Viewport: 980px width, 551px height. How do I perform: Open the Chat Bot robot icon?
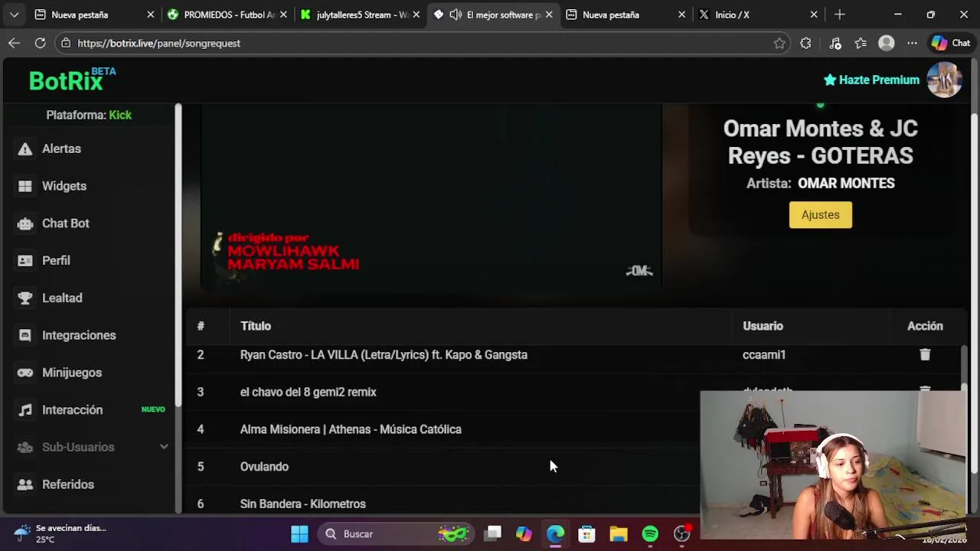click(25, 223)
